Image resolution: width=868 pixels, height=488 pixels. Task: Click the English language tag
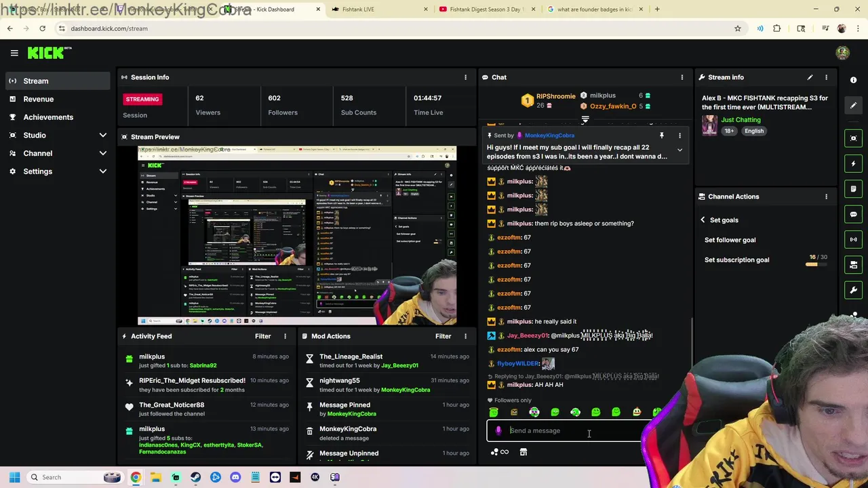[753, 131]
